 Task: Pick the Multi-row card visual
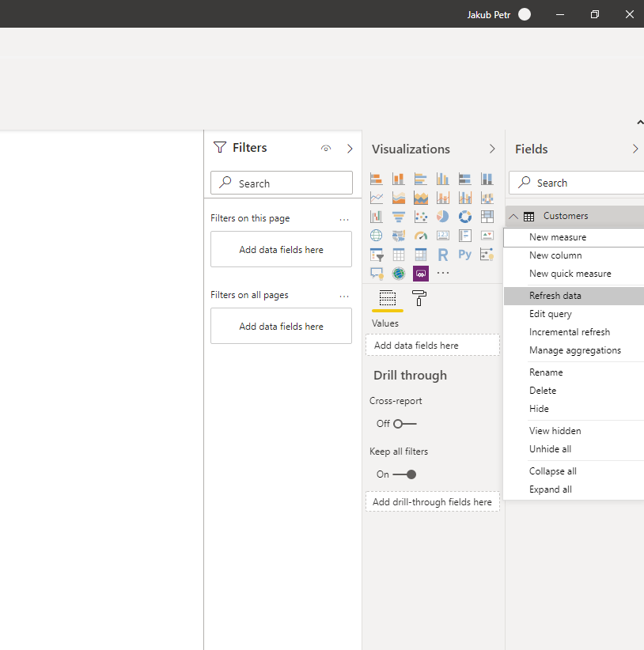465,236
